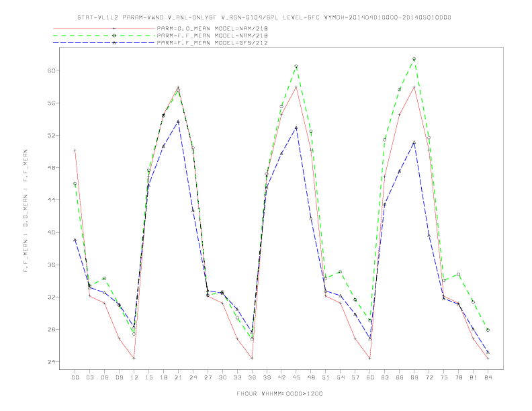Screen dimensions: 532x411
Task: Click the x-axis tick label 78
Action: pos(458,377)
